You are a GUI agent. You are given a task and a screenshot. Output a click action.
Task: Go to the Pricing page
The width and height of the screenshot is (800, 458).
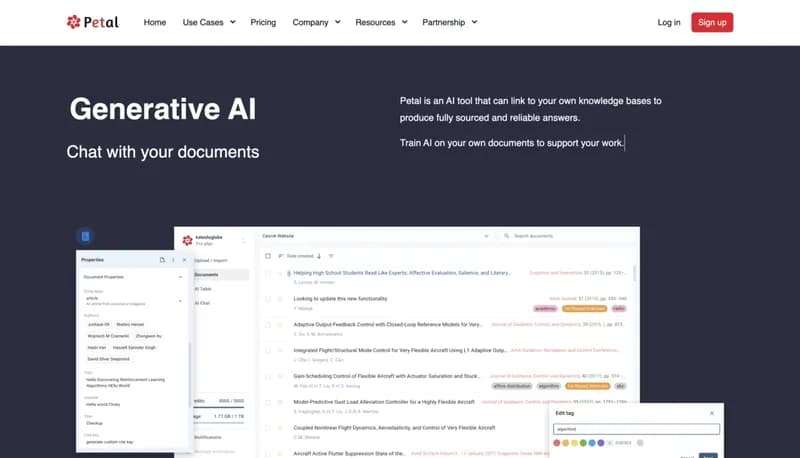coord(263,22)
